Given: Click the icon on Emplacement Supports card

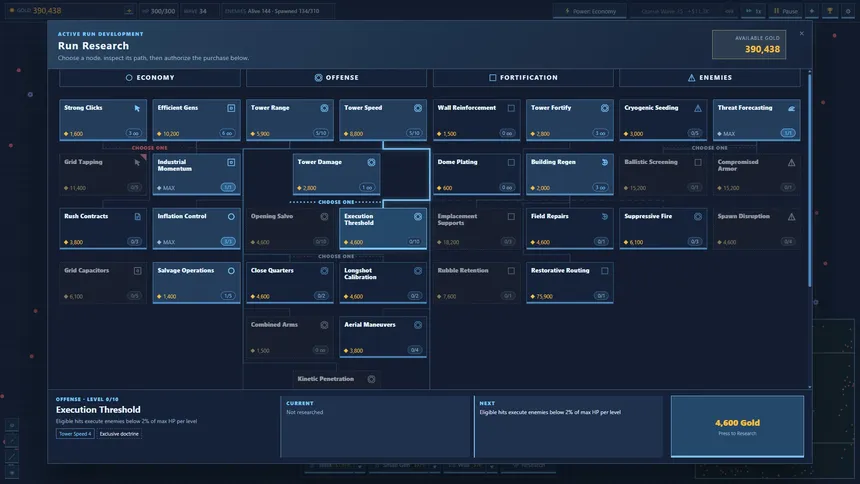Looking at the screenshot, I should [x=511, y=217].
